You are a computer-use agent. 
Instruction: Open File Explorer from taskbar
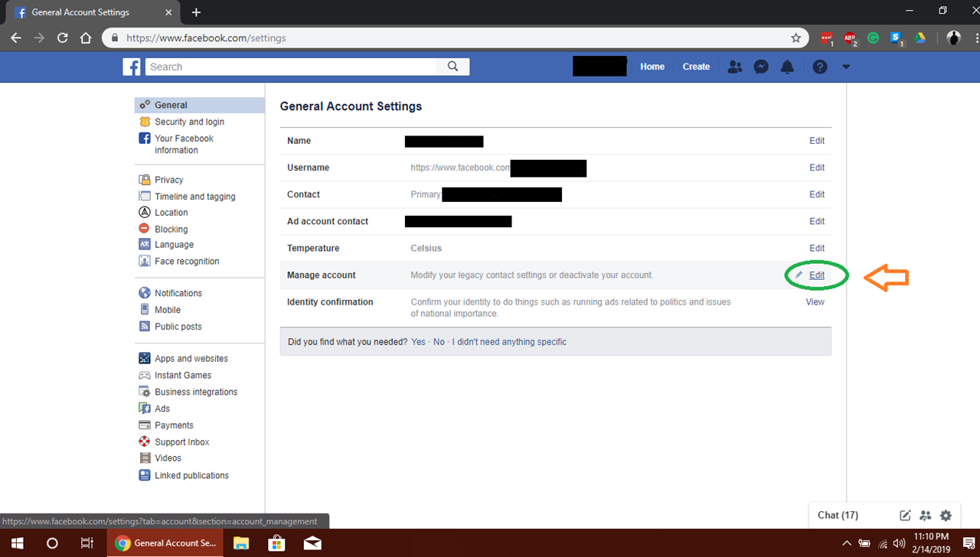[x=241, y=543]
